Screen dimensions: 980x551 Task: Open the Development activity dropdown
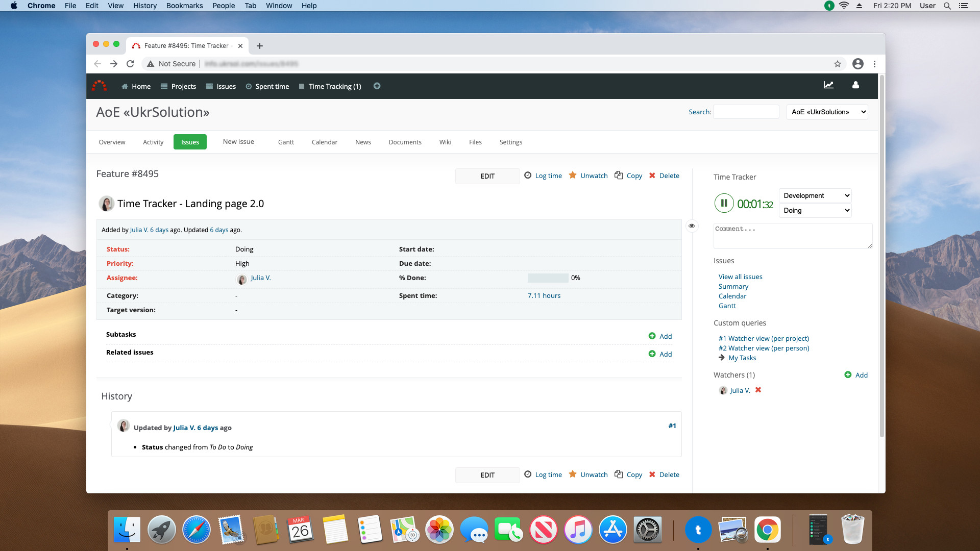[x=815, y=195]
